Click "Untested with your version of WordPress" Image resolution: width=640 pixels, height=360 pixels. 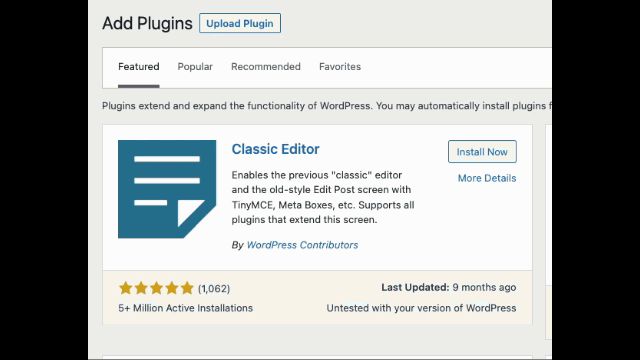point(421,308)
